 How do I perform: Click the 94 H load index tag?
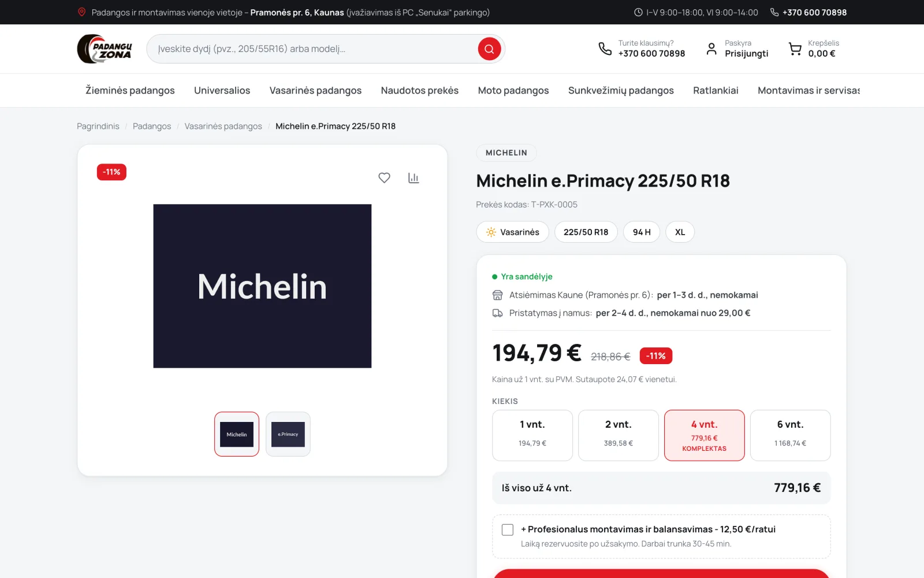click(x=642, y=232)
